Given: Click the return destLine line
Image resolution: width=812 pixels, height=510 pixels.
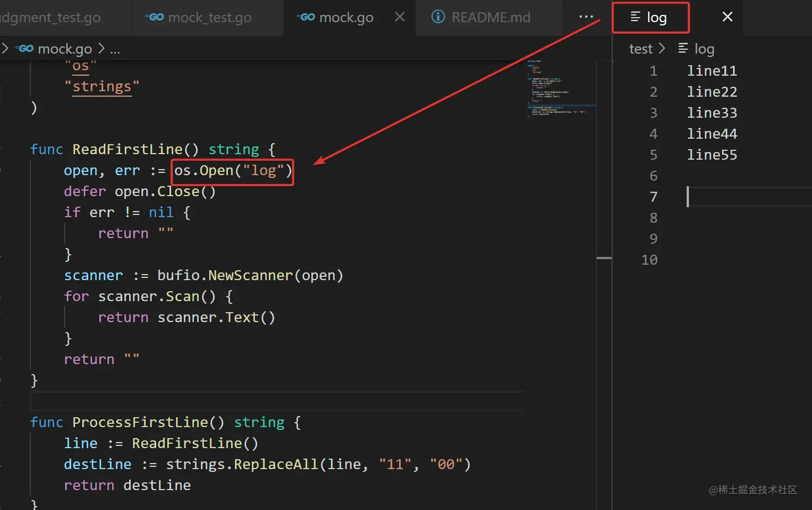Looking at the screenshot, I should (128, 486).
